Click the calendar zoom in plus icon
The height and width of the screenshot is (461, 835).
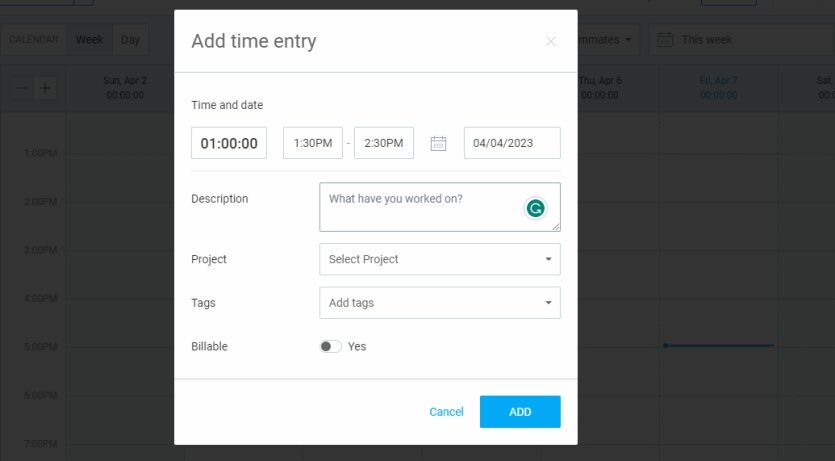(x=45, y=88)
